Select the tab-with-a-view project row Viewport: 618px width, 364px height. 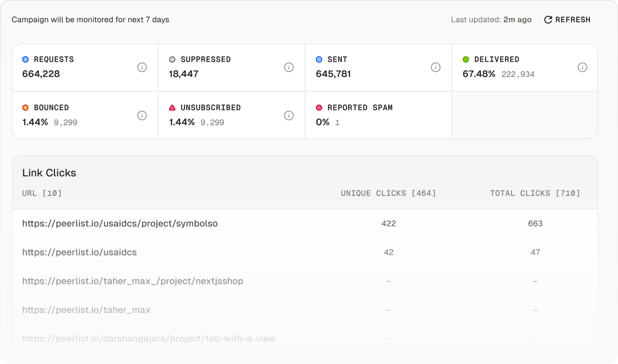point(149,339)
